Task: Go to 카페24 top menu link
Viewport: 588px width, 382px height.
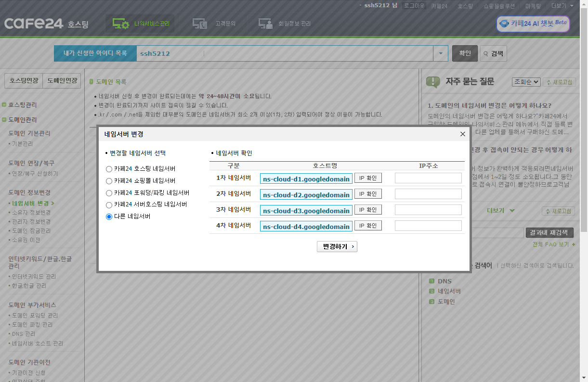Action: tap(439, 6)
